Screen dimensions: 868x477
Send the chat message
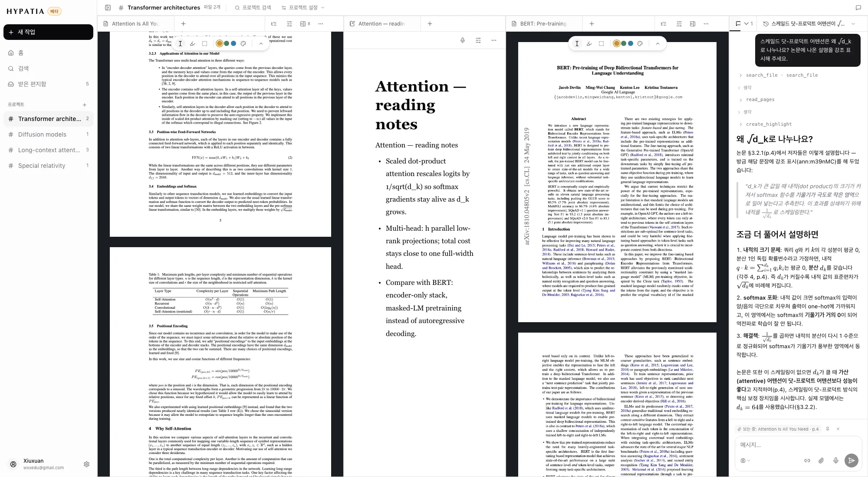coord(852,461)
